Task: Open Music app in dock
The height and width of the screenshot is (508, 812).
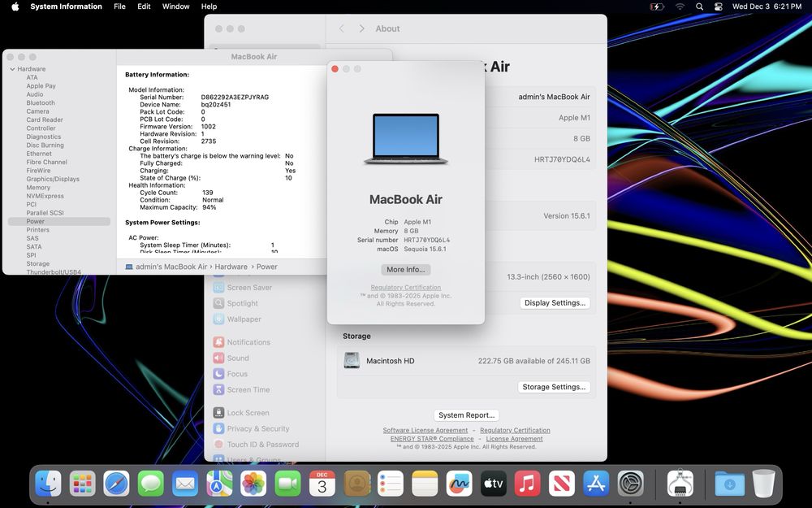Action: 527,484
